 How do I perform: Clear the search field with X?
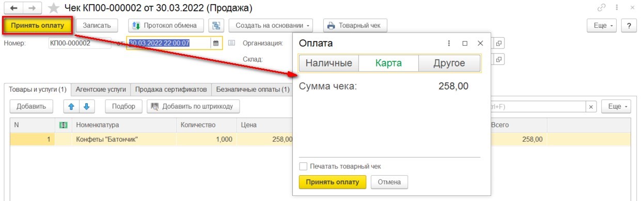click(591, 106)
